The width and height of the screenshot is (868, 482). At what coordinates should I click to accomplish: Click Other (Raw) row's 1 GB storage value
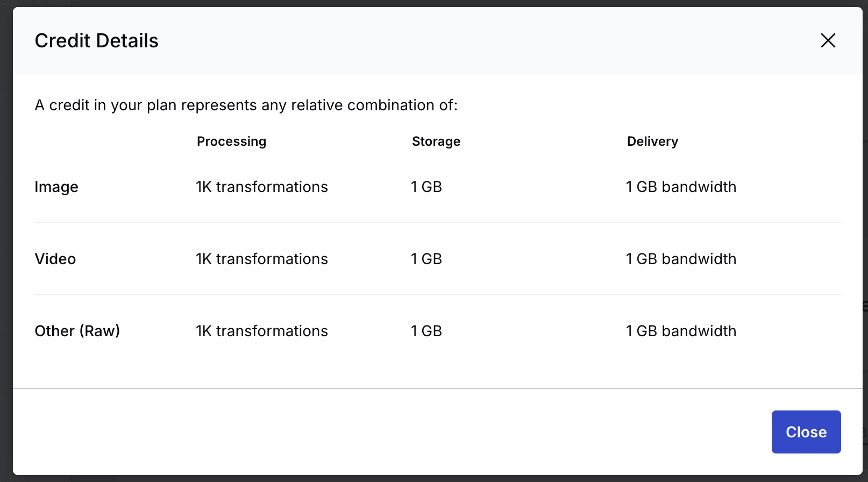[426, 331]
